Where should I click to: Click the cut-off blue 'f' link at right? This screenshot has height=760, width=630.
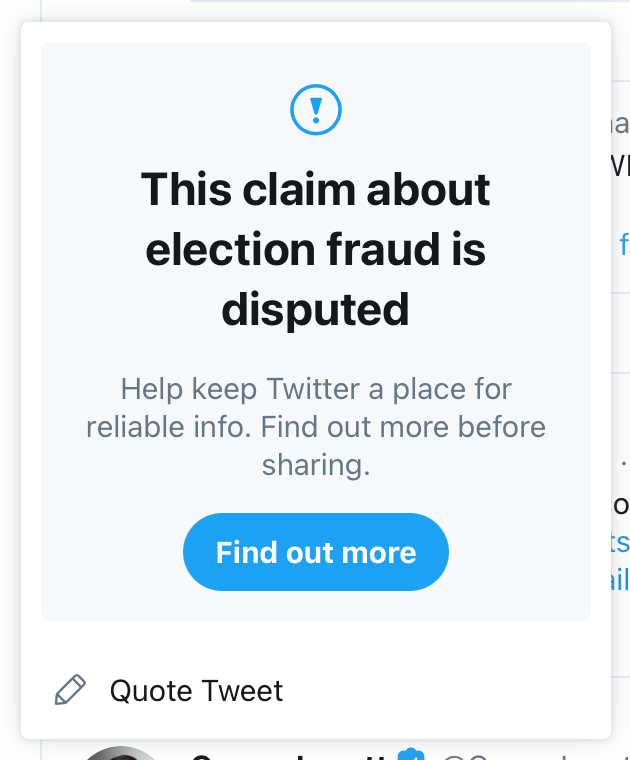point(624,243)
